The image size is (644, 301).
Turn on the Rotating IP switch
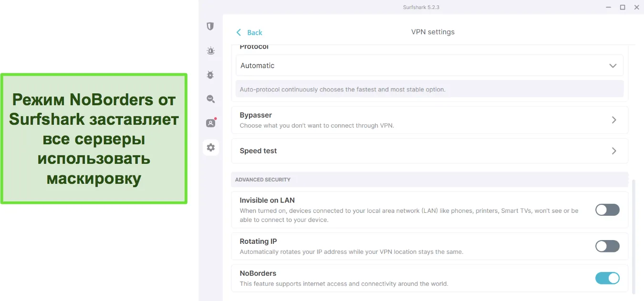coord(607,246)
